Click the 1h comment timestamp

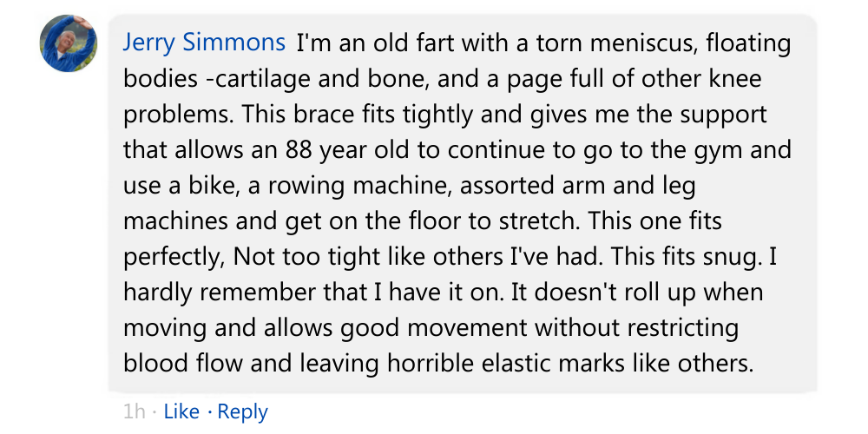[x=134, y=411]
